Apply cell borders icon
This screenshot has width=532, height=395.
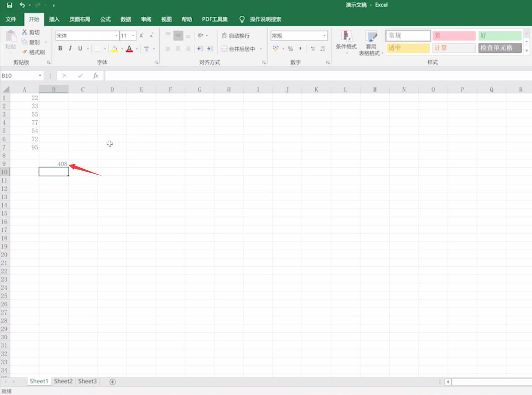point(97,49)
